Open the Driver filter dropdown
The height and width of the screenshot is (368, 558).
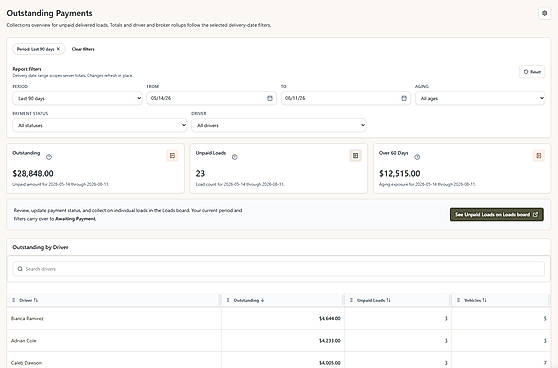pos(279,125)
